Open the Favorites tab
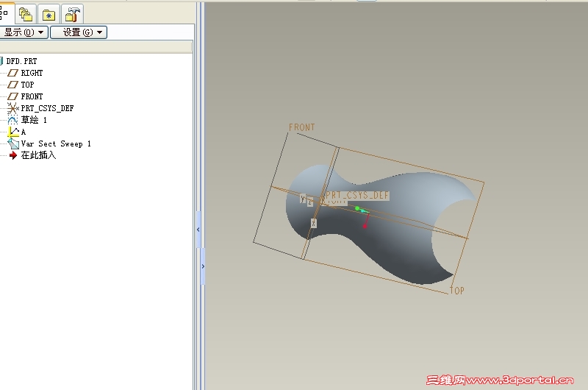Viewport: 588px width, 390px height. tap(49, 15)
